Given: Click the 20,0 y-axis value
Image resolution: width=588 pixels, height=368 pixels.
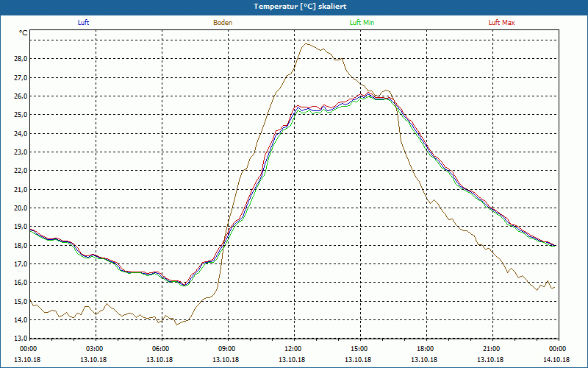Looking at the screenshot, I should [21, 208].
